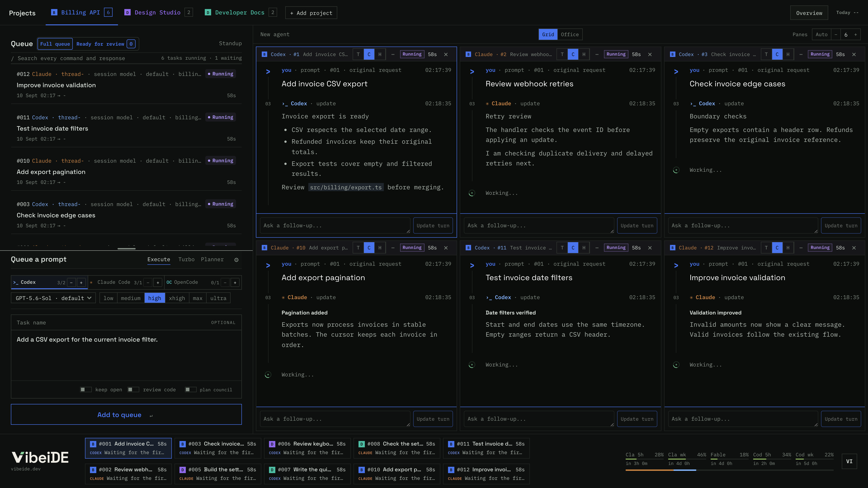Open the GPT-5.6-Sol default model dropdown
The height and width of the screenshot is (488, 868).
click(x=53, y=298)
